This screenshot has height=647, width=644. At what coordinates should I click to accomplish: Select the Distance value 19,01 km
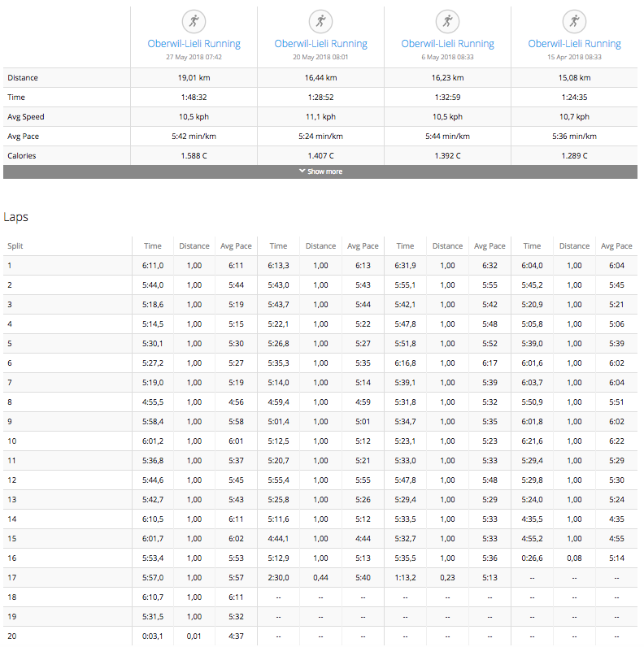pos(194,77)
